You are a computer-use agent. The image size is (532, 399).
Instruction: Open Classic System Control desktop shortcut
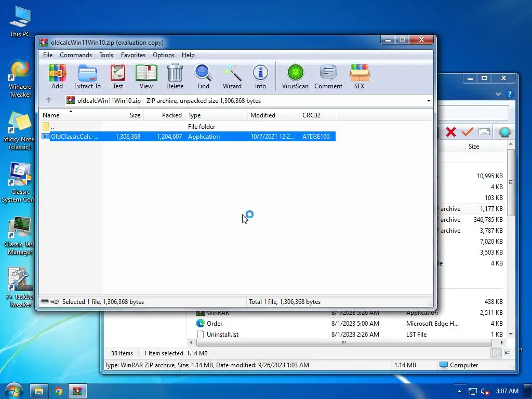point(18,183)
